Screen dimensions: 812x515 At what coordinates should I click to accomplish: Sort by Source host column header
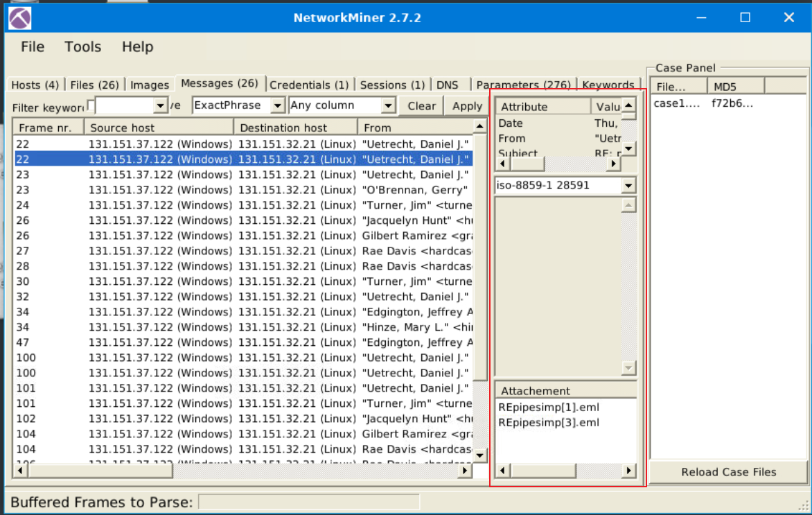(x=159, y=128)
